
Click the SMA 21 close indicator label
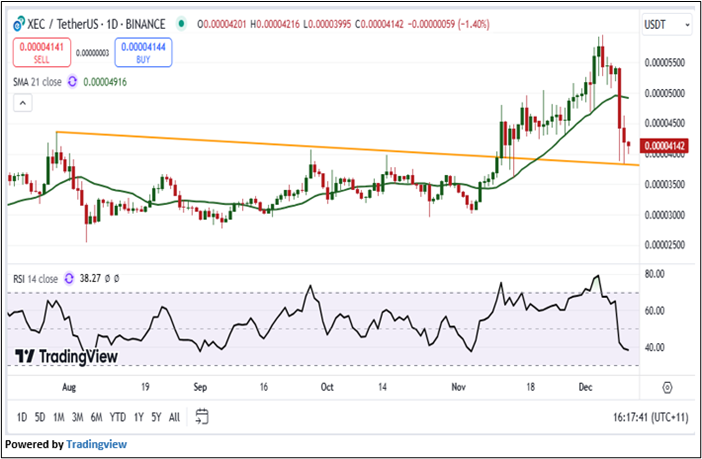37,82
